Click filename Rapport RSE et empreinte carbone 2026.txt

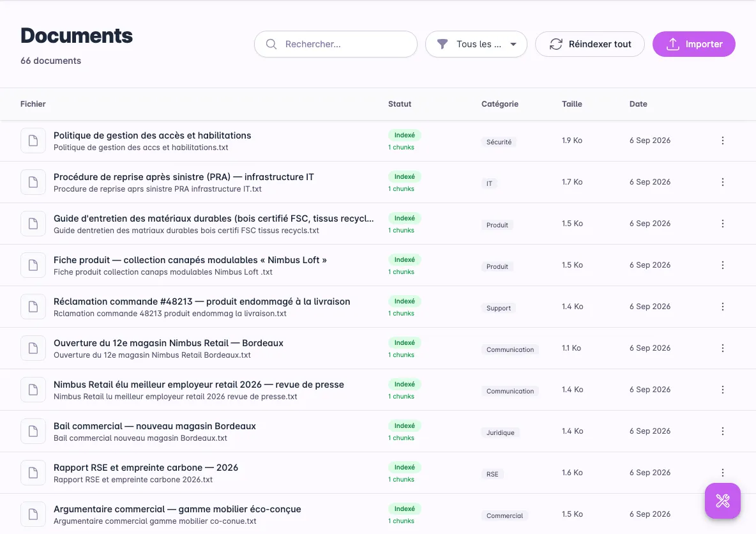[133, 480]
